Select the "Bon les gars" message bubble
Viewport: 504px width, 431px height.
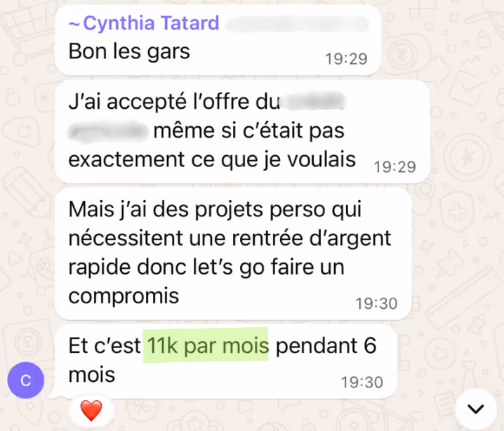[218, 41]
